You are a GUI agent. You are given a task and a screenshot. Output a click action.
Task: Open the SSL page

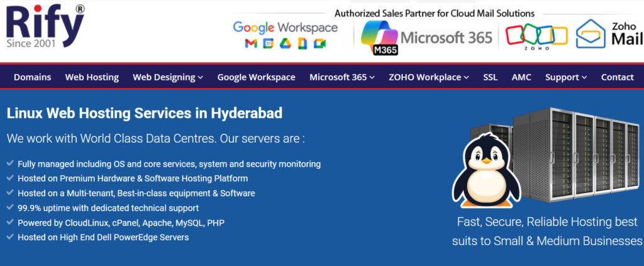click(491, 77)
